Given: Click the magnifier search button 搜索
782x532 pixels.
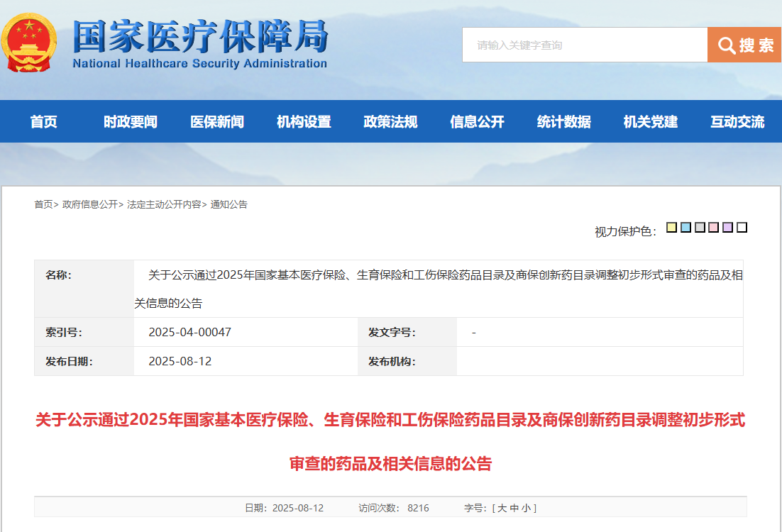Looking at the screenshot, I should (x=744, y=45).
